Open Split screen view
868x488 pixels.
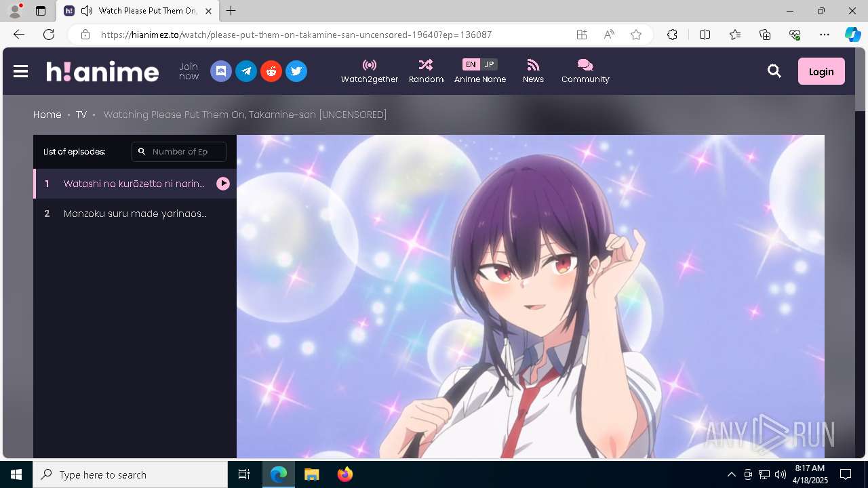point(705,35)
